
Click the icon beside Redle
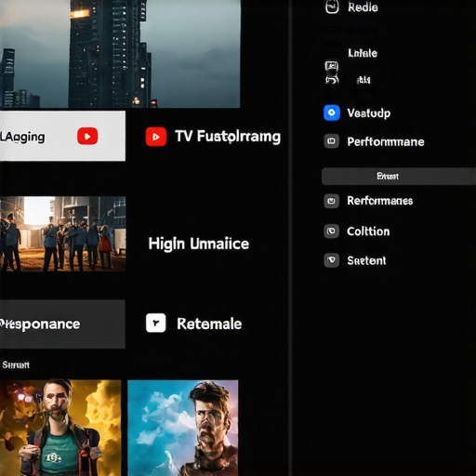click(332, 7)
